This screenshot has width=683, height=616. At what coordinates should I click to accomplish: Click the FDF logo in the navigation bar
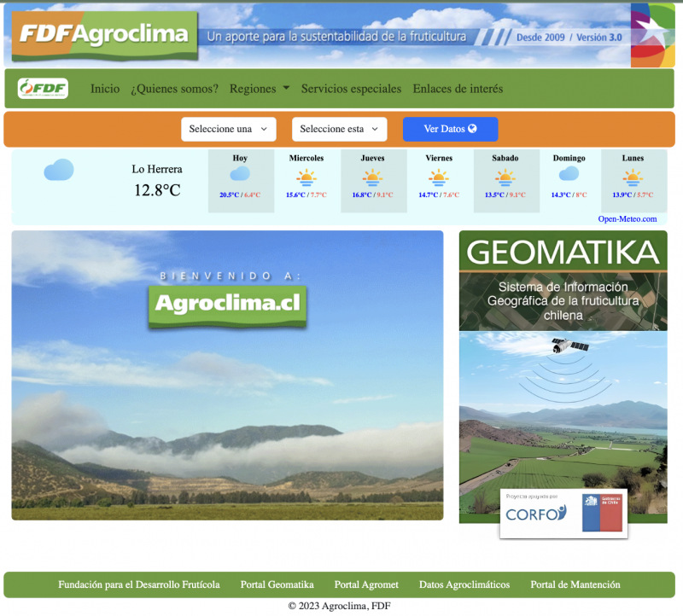click(x=43, y=89)
